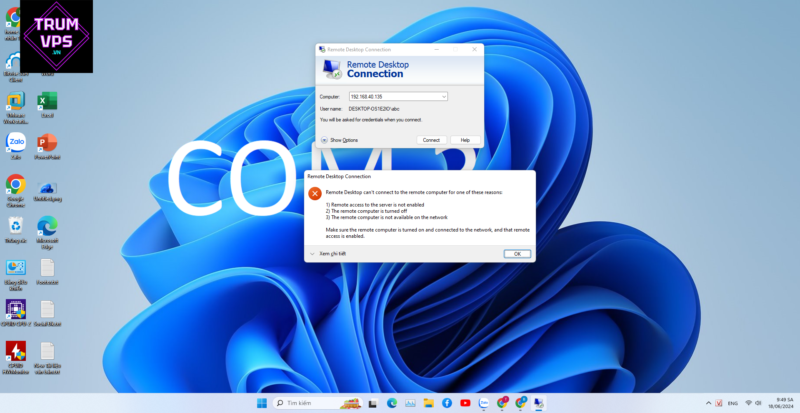The width and height of the screenshot is (800, 413).
Task: Open Zalo from the taskbar
Action: (483, 403)
